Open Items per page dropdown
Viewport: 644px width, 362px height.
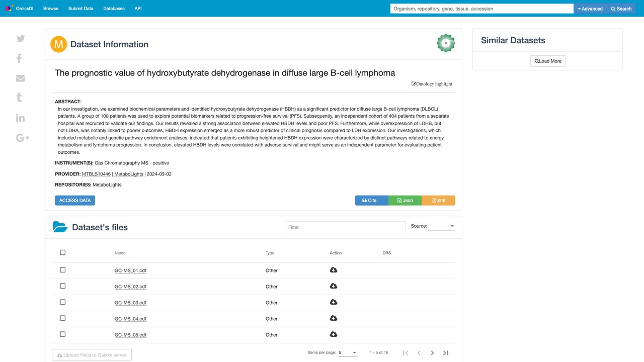pyautogui.click(x=348, y=352)
